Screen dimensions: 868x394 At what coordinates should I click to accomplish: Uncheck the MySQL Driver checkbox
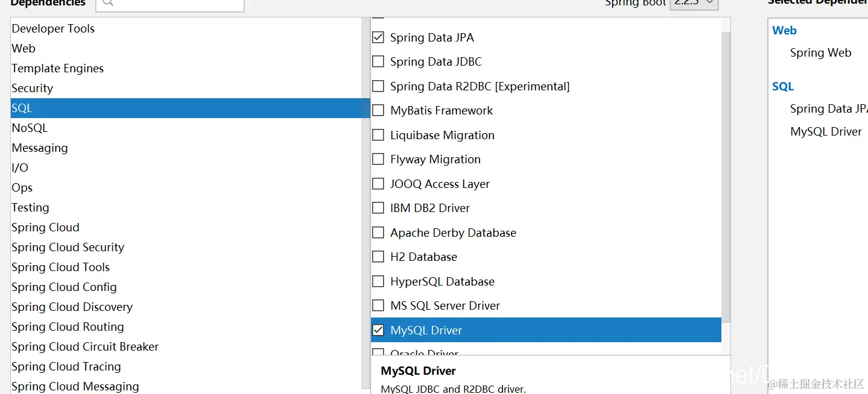[x=378, y=330]
